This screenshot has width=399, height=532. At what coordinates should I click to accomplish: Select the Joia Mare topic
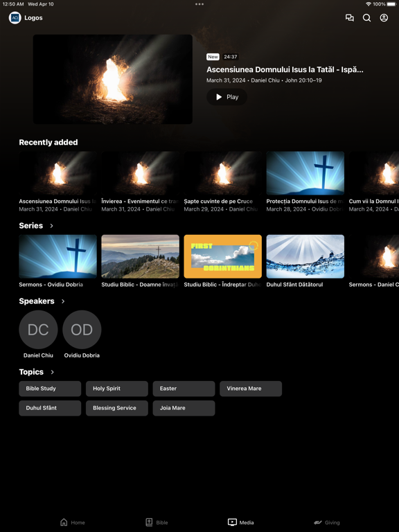coord(184,408)
